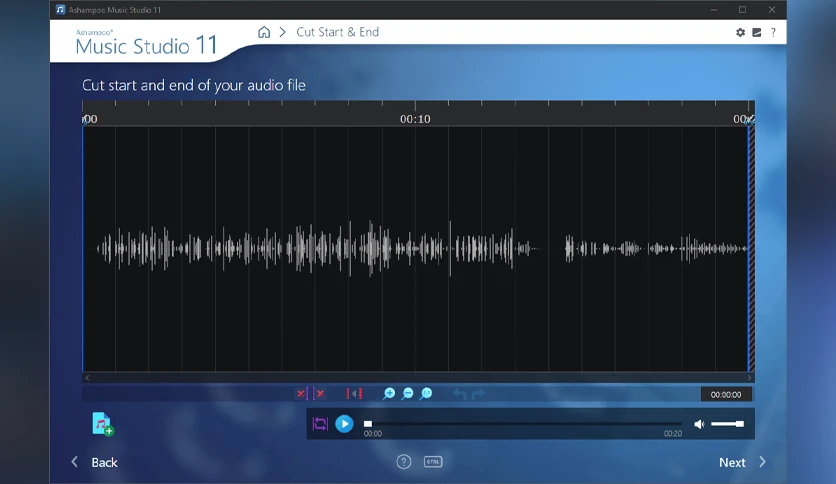Close the Ashampoo Music Studio window

click(x=771, y=10)
